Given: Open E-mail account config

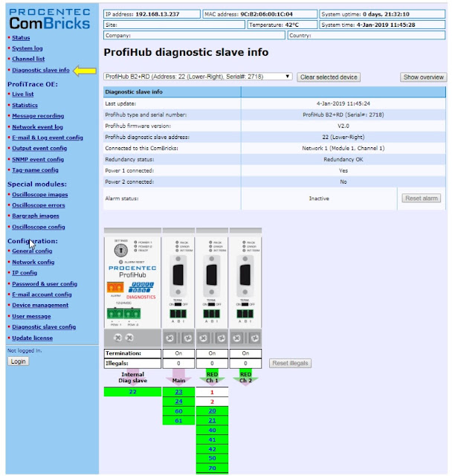Looking at the screenshot, I should click(x=42, y=295).
